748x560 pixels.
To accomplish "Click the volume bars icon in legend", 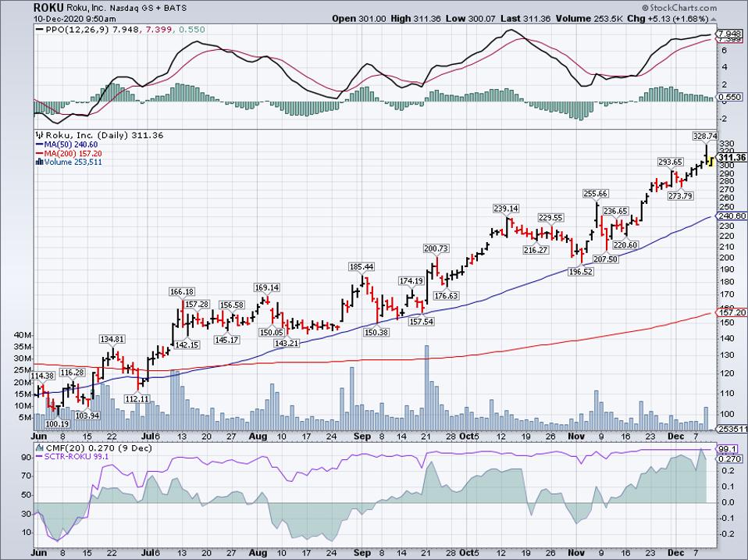I will pyautogui.click(x=39, y=162).
